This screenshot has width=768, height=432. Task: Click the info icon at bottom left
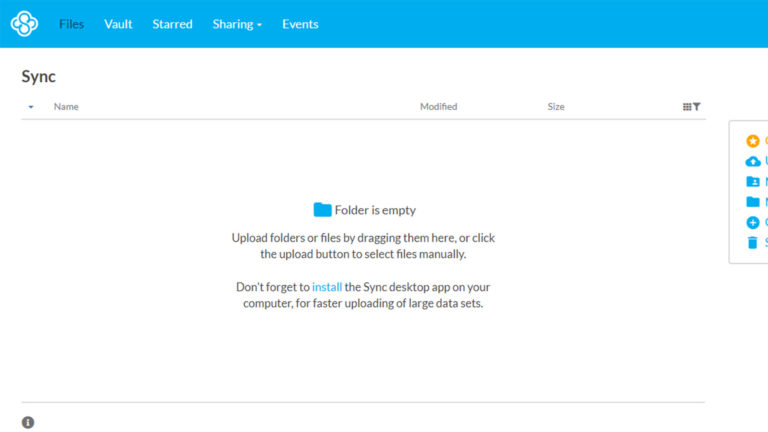(28, 422)
